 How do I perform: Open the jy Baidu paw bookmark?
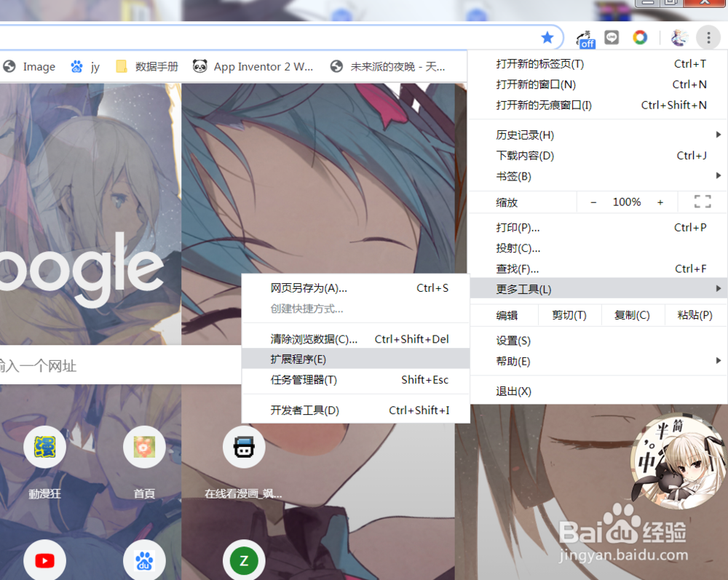click(x=85, y=67)
